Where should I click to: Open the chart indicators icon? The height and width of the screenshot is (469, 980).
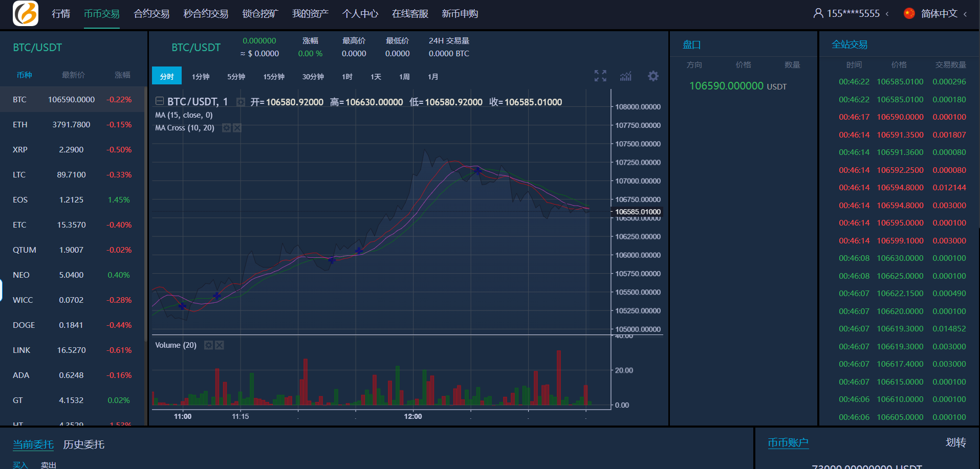(x=626, y=76)
